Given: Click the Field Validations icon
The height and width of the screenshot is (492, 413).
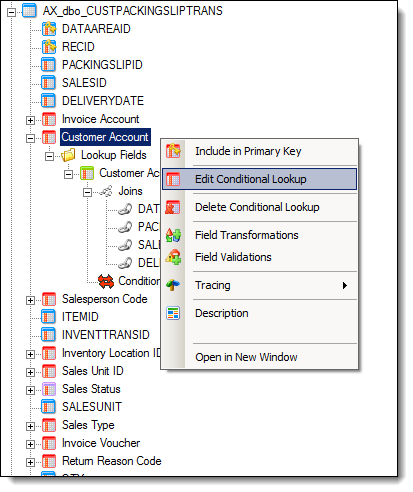Looking at the screenshot, I should point(173,257).
